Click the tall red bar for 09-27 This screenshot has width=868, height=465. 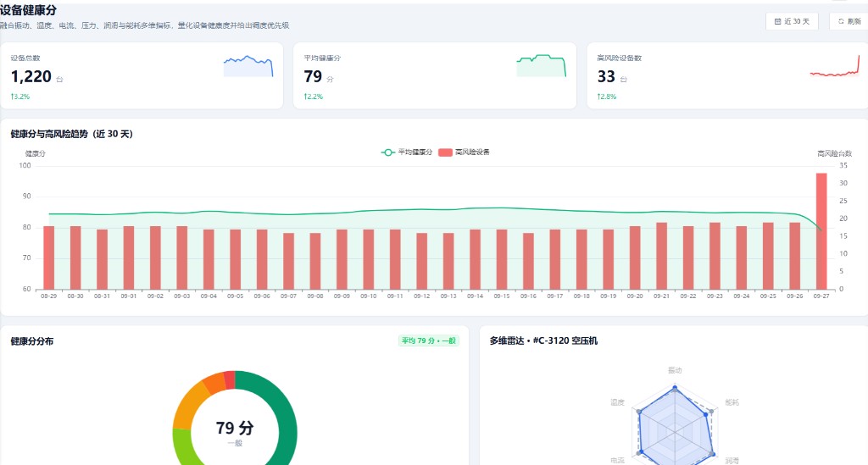(x=821, y=231)
